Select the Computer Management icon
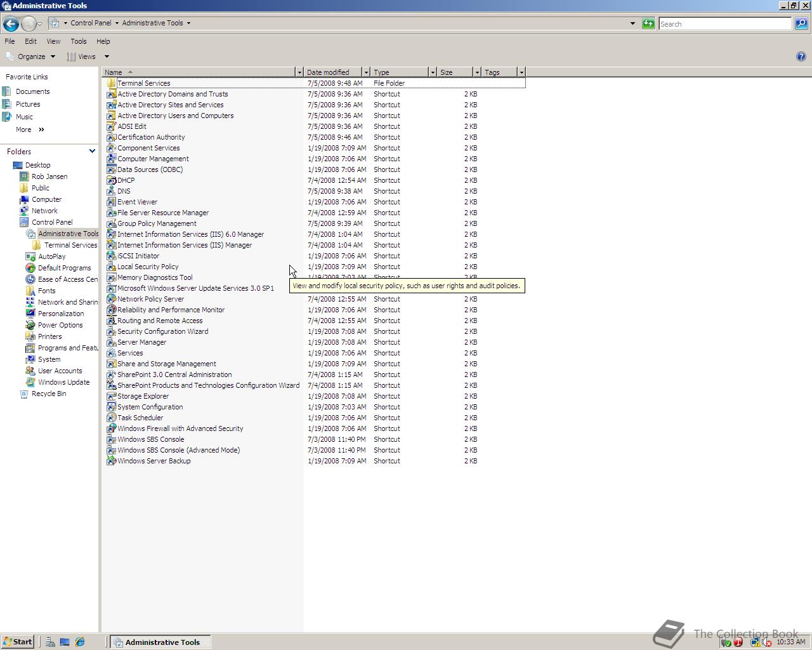This screenshot has width=812, height=650. click(x=111, y=159)
